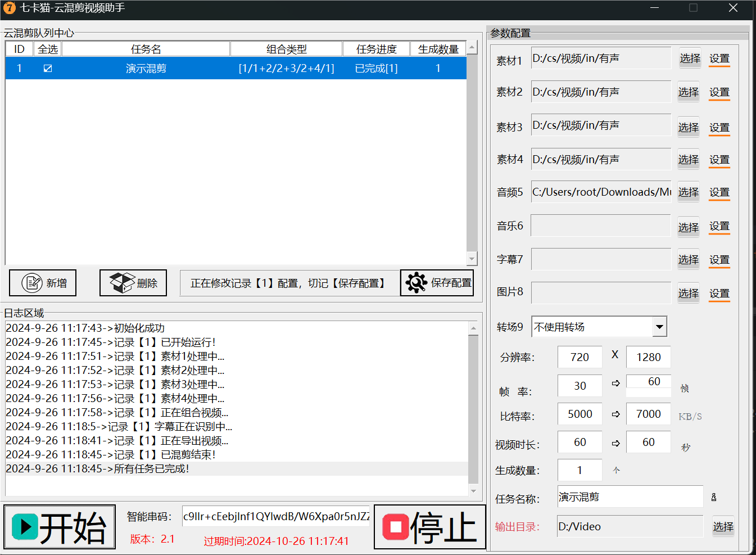
Task: Click the 已完成[1] progress cell
Action: 377,68
